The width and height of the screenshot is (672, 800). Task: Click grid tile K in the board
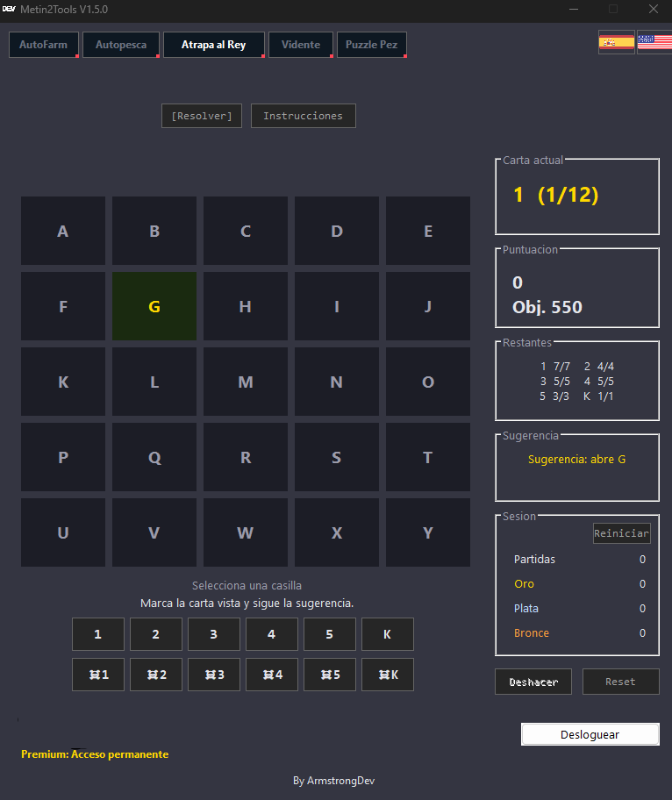pyautogui.click(x=63, y=382)
